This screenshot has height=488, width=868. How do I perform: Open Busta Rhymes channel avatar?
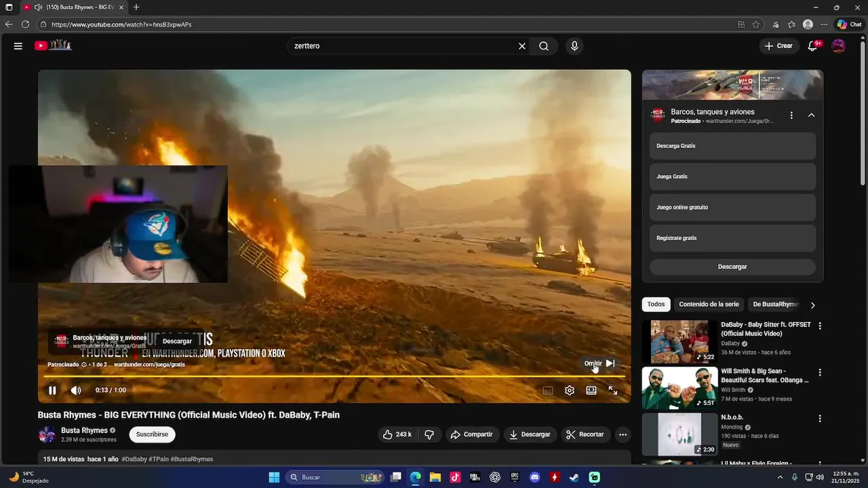pos(47,434)
